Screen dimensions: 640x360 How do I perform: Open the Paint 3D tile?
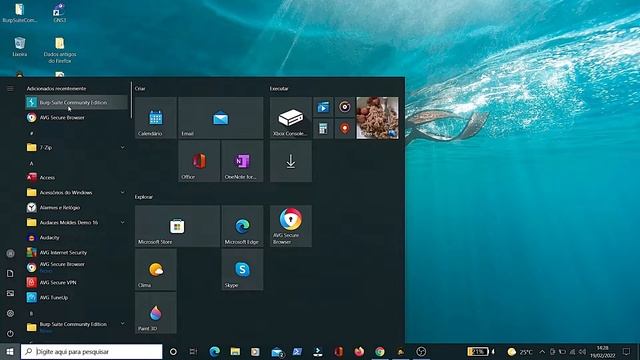[x=156, y=313]
